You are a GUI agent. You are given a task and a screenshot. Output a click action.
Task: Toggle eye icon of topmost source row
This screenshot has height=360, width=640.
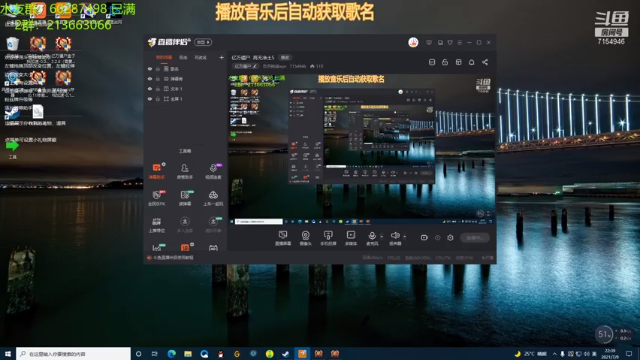[150, 69]
